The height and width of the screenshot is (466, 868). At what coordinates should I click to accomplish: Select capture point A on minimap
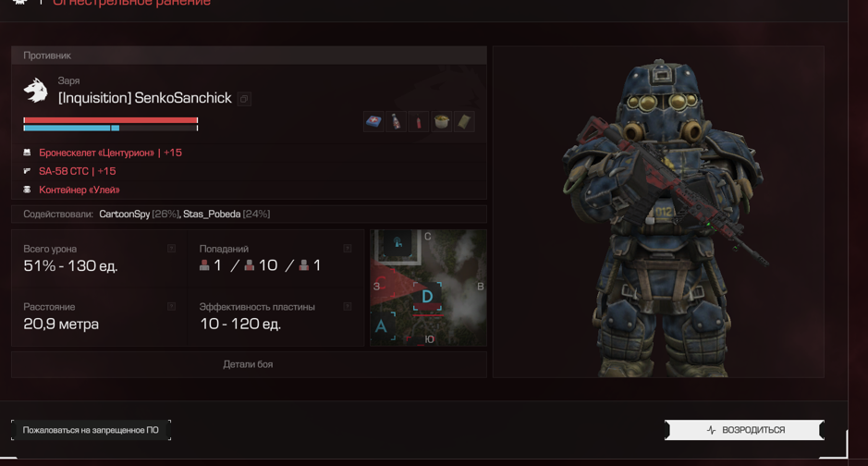point(382,326)
